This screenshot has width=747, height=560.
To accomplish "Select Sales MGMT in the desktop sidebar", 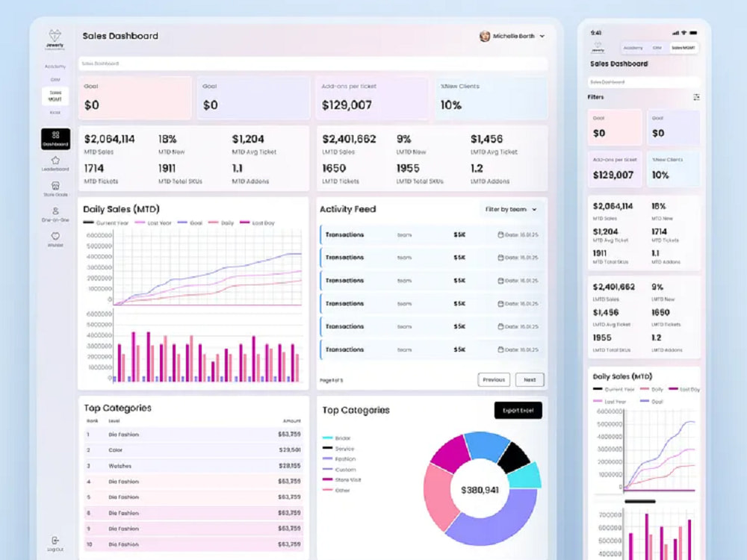I will click(x=55, y=96).
